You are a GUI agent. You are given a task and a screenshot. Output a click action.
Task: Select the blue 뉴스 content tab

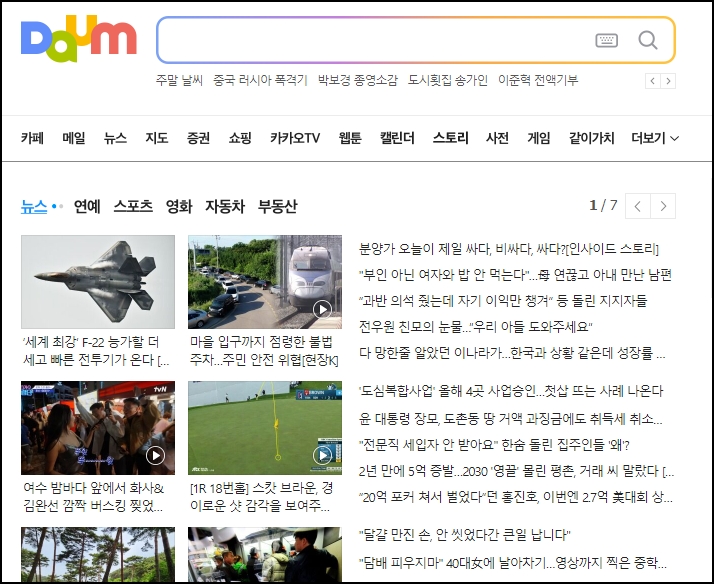pos(34,207)
